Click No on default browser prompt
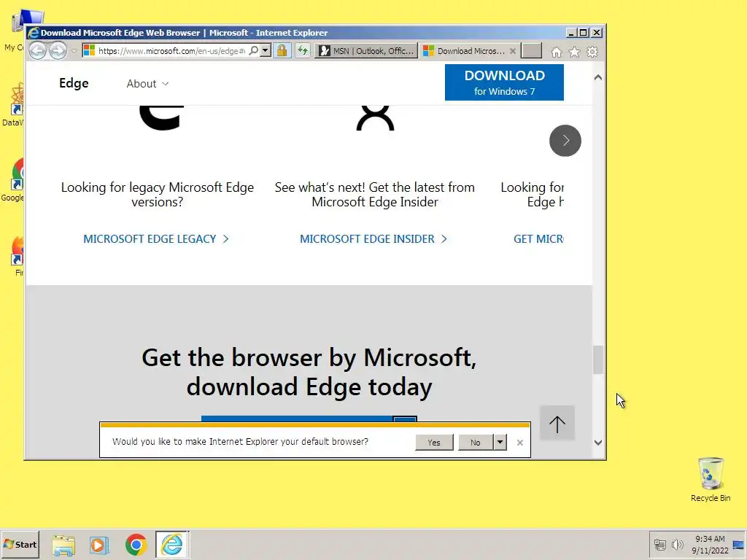747x560 pixels. point(476,443)
